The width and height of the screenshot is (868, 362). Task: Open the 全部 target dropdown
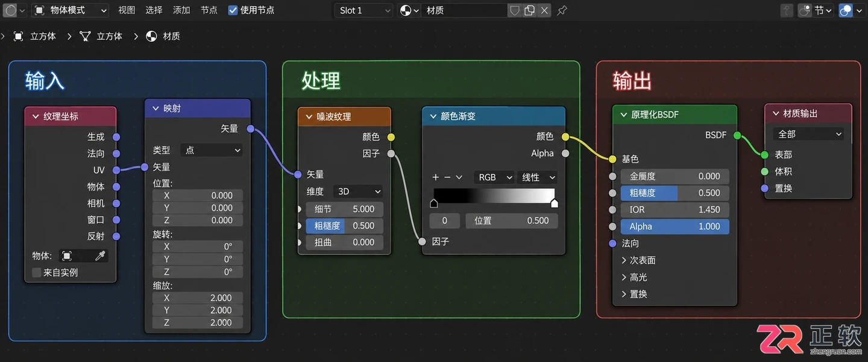(808, 134)
